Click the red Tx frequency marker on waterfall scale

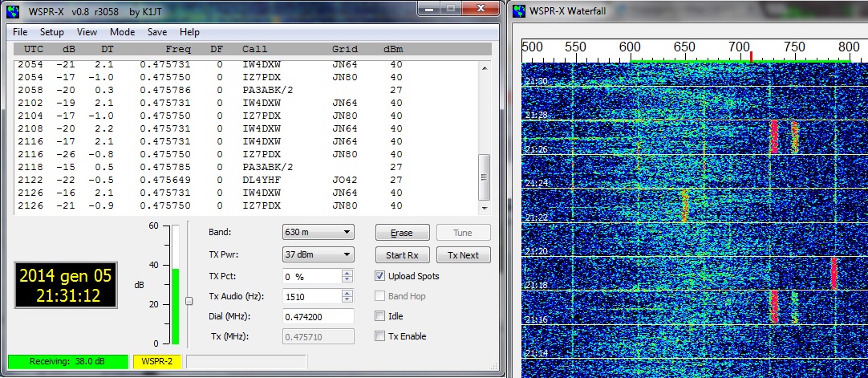coord(751,56)
